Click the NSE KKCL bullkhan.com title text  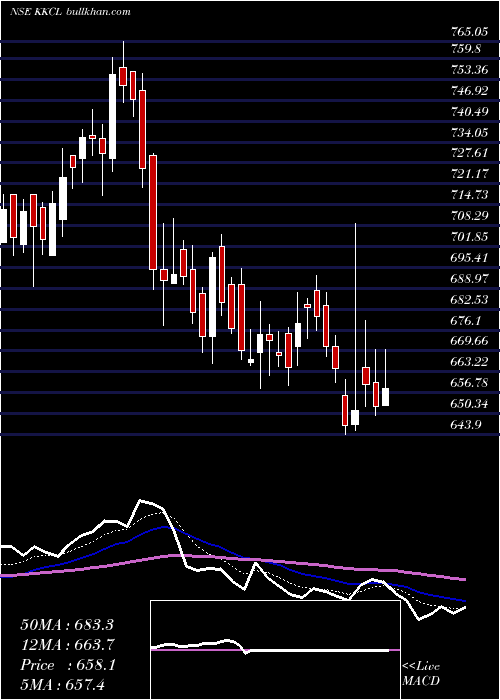pyautogui.click(x=70, y=12)
